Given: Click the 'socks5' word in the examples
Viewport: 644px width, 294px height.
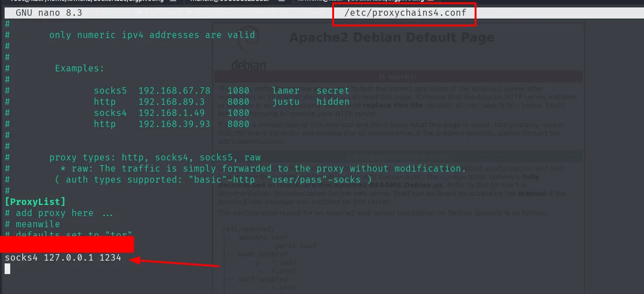Looking at the screenshot, I should (x=110, y=90).
